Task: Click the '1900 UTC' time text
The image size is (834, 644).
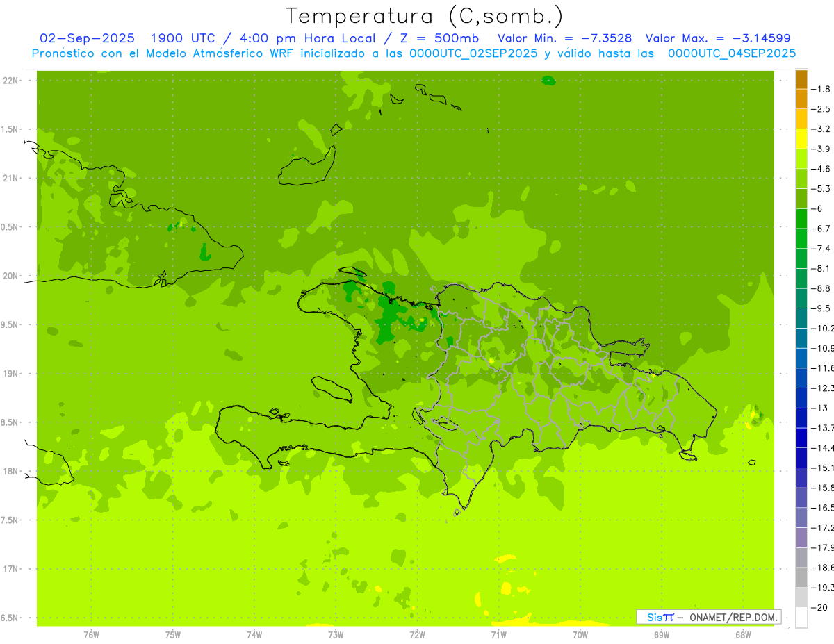Action: pos(182,38)
